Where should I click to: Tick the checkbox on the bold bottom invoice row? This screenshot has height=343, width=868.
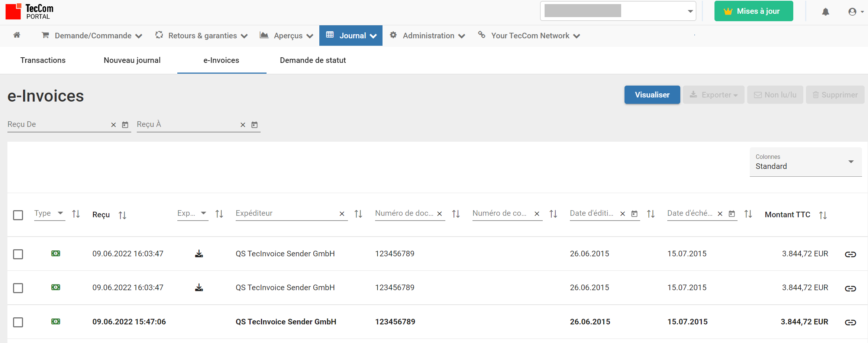click(18, 323)
